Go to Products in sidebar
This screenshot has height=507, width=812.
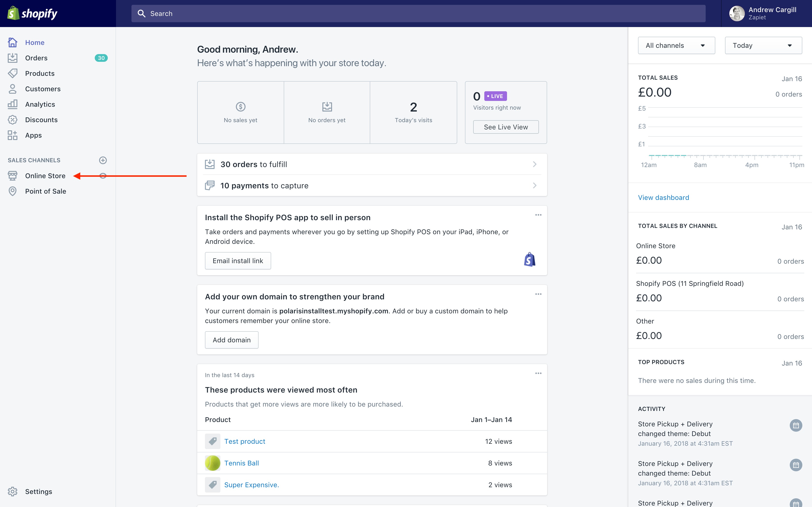40,73
